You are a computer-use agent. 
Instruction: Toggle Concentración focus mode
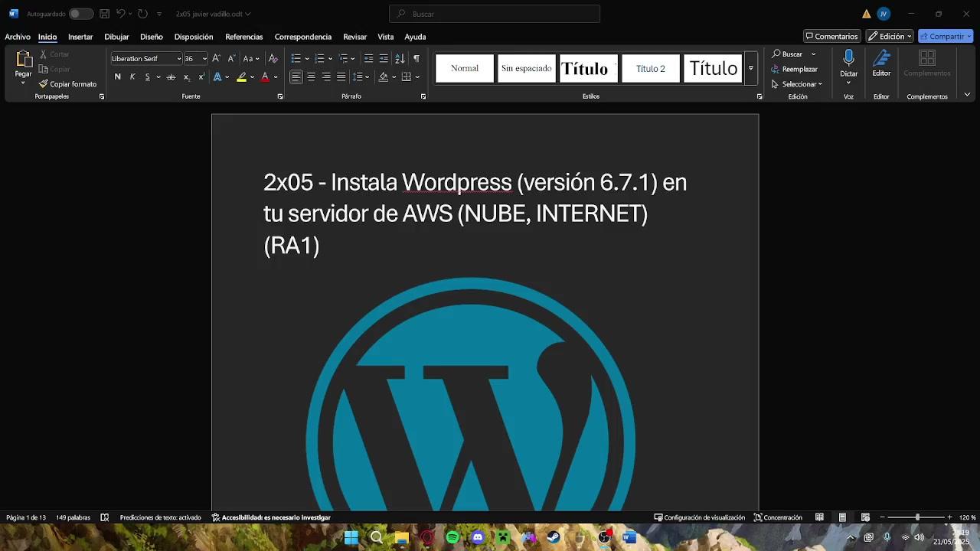click(778, 517)
